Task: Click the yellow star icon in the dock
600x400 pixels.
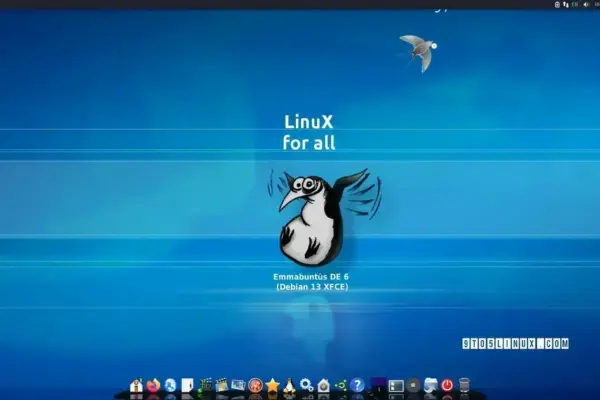Action: click(x=272, y=385)
